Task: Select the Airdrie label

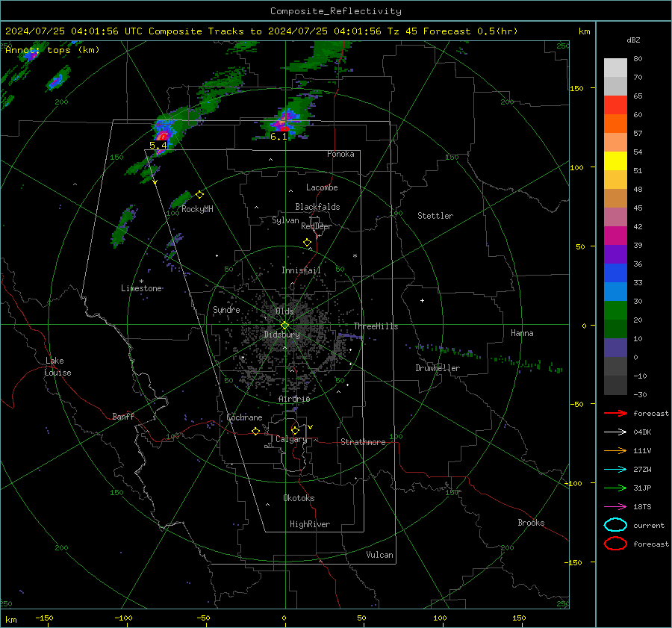Action: (294, 399)
